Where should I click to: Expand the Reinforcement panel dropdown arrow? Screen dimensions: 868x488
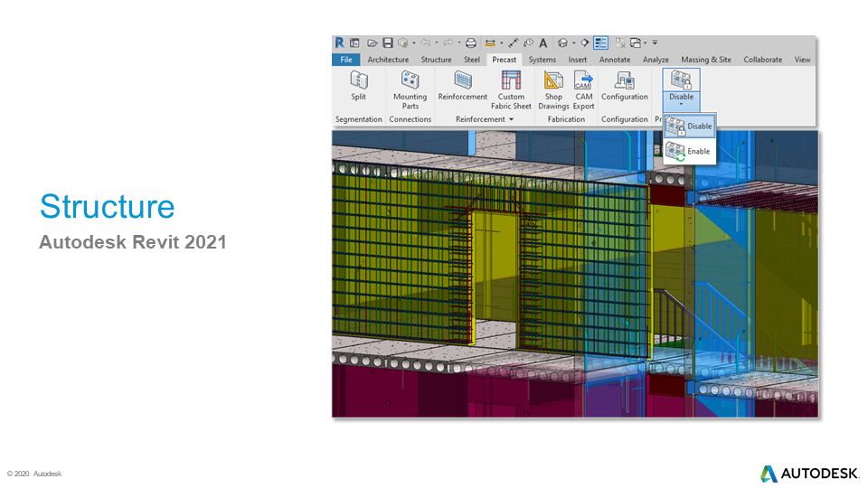coord(511,119)
